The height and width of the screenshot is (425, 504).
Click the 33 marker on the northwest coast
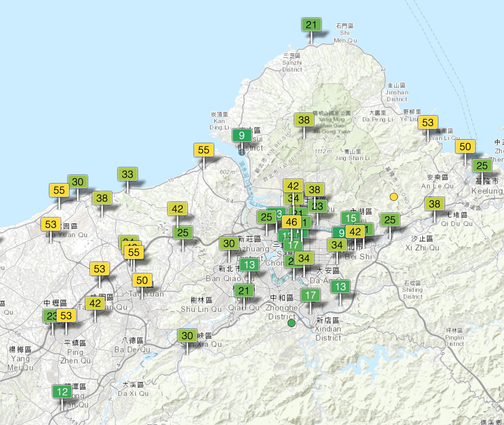pyautogui.click(x=127, y=174)
